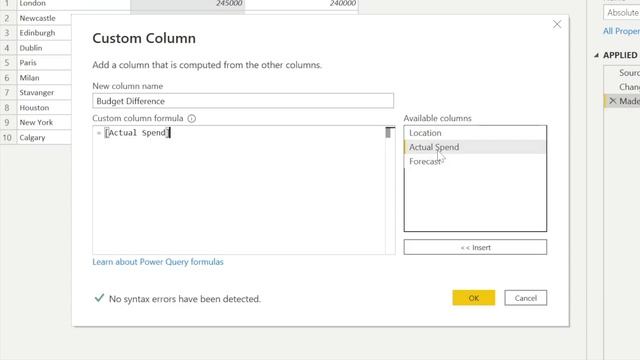The width and height of the screenshot is (640, 360).
Task: Open the All Properties link
Action: click(x=621, y=31)
